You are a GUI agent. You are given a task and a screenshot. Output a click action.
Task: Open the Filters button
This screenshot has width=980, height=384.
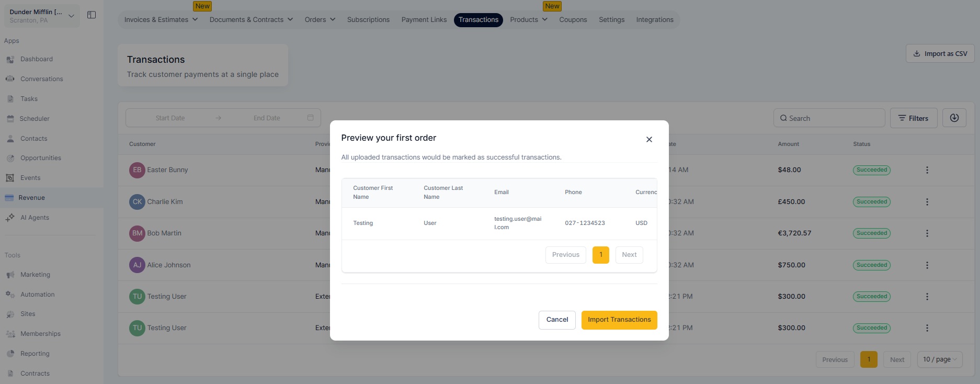(914, 118)
